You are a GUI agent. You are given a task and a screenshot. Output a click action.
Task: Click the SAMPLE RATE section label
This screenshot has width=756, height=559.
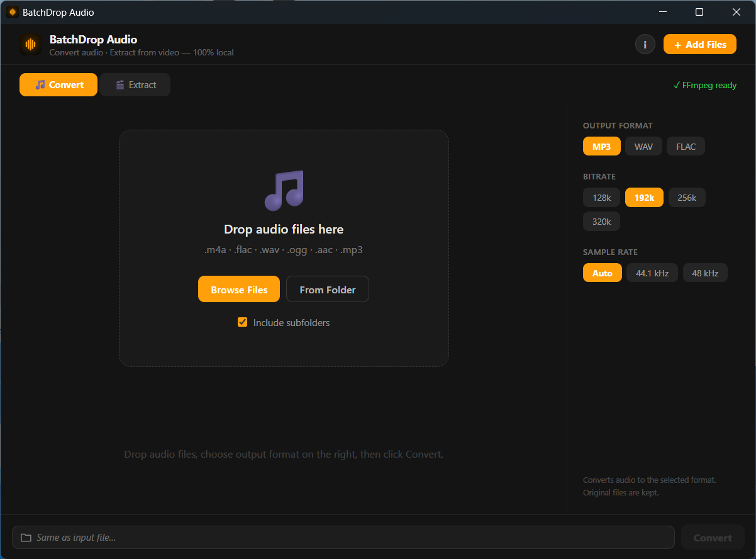[x=610, y=252]
